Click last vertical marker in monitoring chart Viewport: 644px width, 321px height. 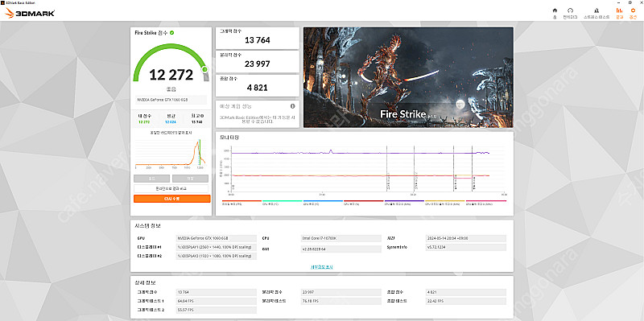473,168
